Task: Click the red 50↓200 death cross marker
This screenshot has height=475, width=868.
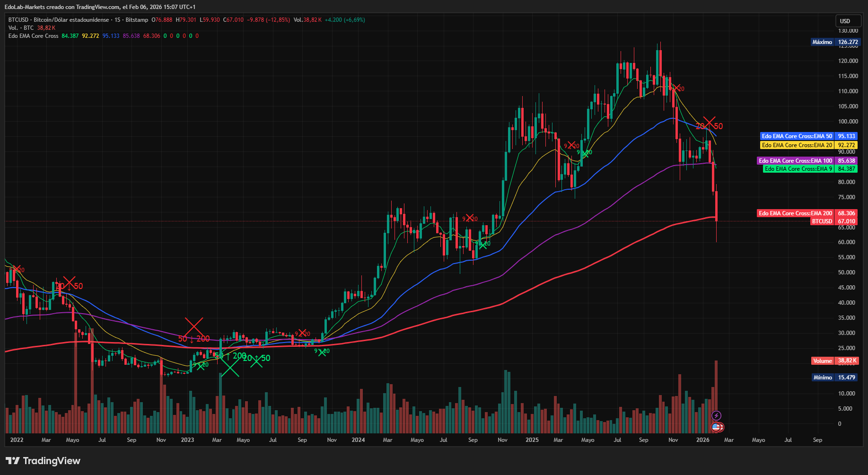Action: click(x=194, y=325)
